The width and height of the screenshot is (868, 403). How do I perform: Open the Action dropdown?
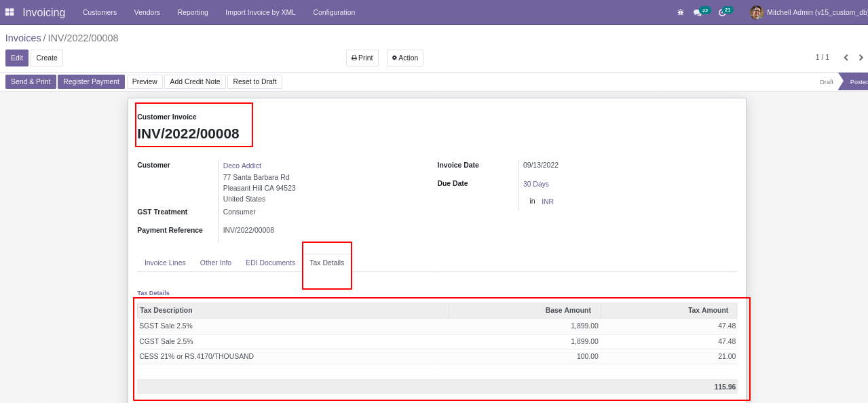(x=405, y=58)
